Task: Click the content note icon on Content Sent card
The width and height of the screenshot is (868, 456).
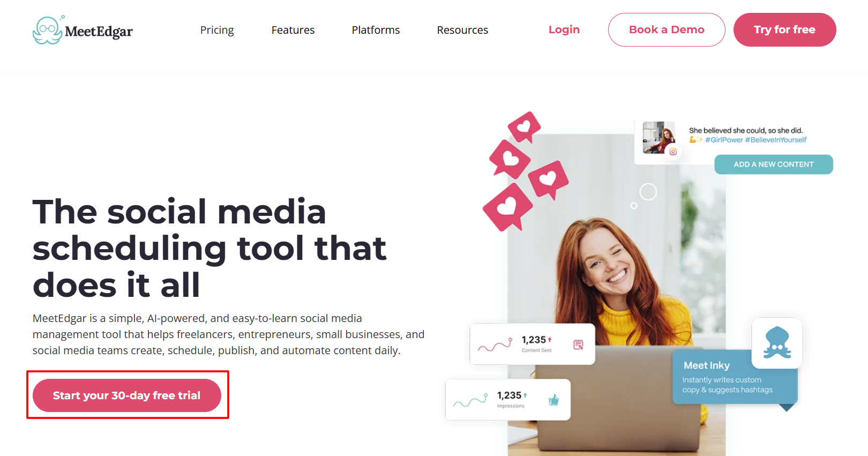Action: point(578,345)
